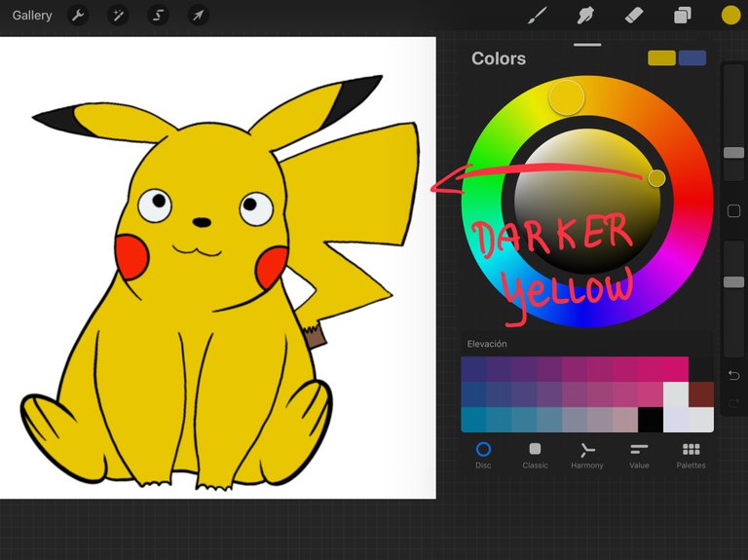The width and height of the screenshot is (748, 560).
Task: Open the Selection tool
Action: [158, 16]
